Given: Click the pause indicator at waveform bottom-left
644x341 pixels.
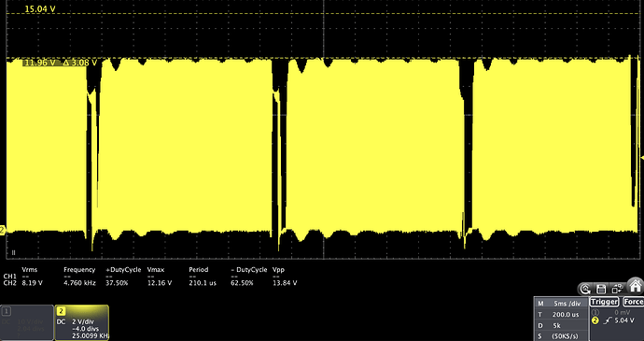Looking at the screenshot, I should click(x=14, y=252).
